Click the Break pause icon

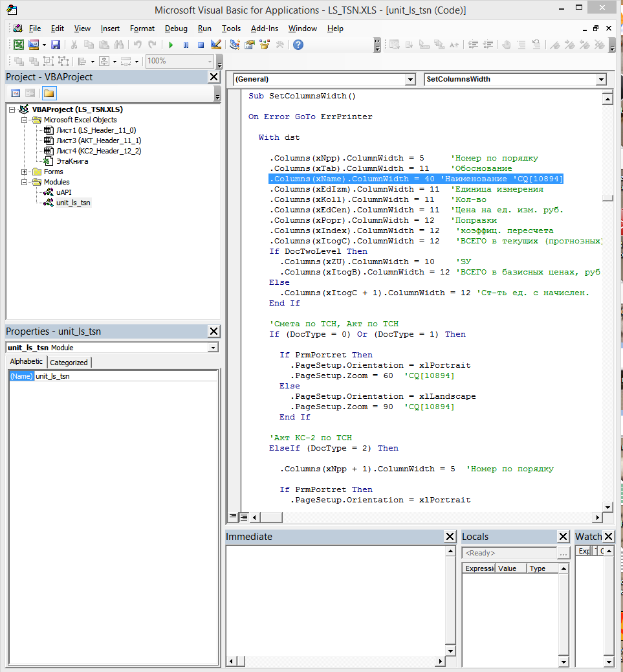tap(186, 45)
